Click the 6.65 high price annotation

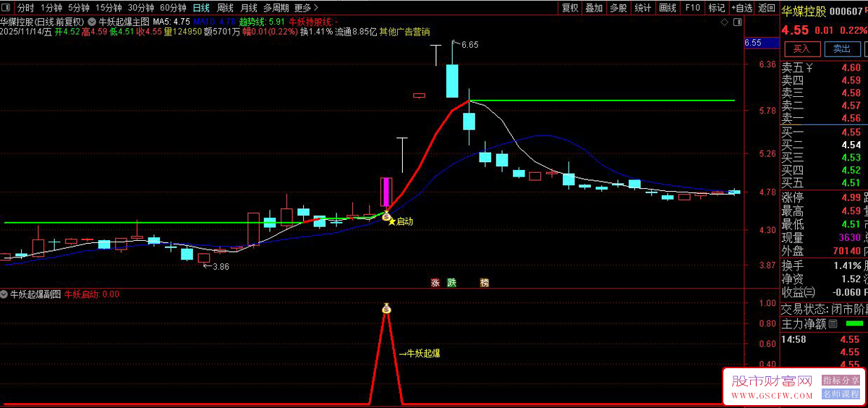point(469,45)
